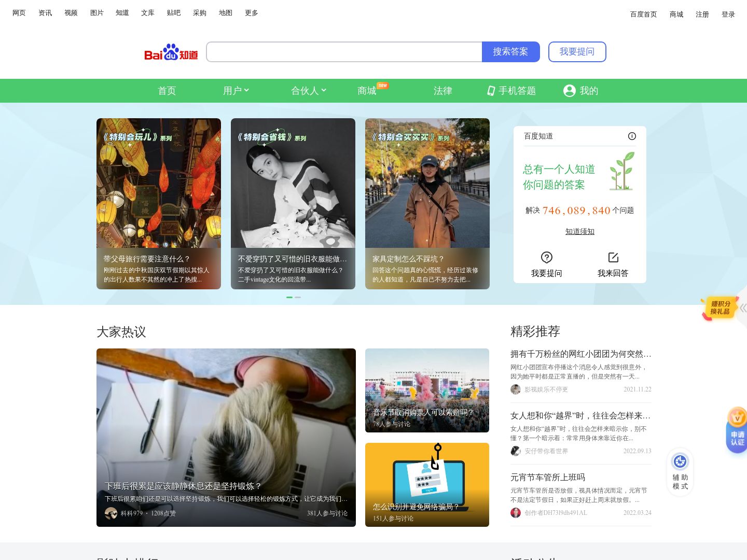
Task: Click author name 安仔带你看世界
Action: click(x=546, y=451)
